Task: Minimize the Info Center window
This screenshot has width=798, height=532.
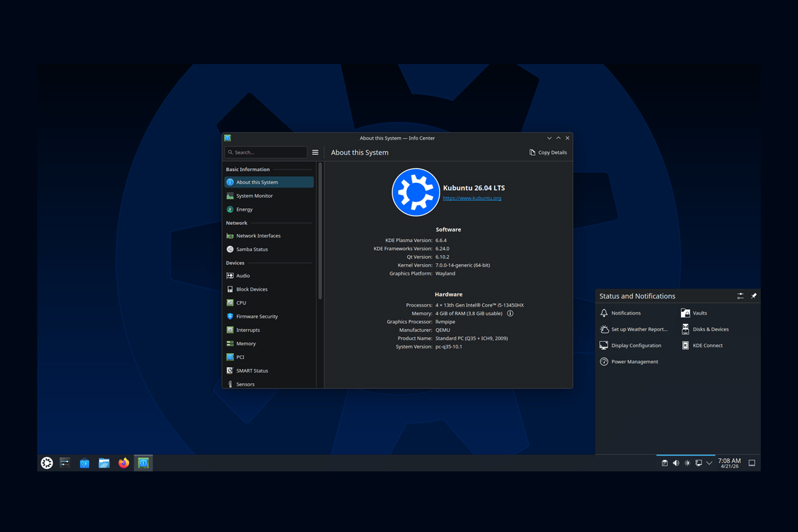Action: (x=549, y=138)
